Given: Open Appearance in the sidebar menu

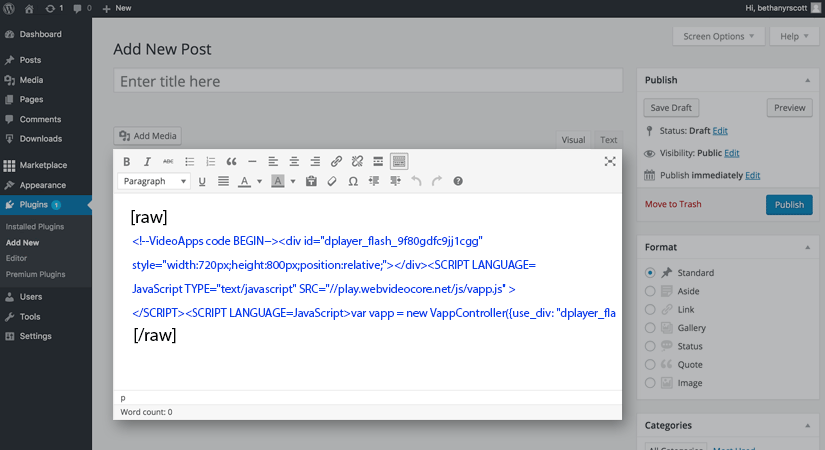Looking at the screenshot, I should coord(43,185).
